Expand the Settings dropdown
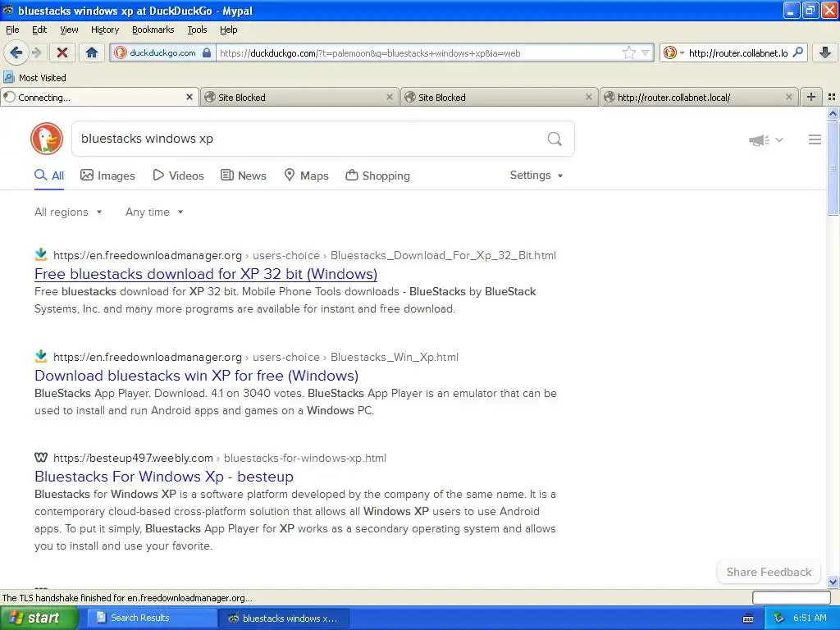840x630 pixels. coord(536,176)
